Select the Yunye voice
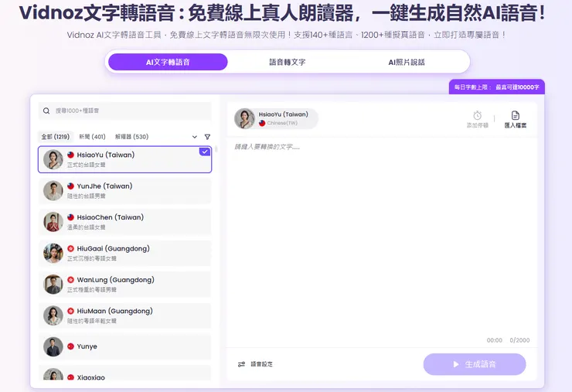The width and height of the screenshot is (572, 392). click(124, 346)
